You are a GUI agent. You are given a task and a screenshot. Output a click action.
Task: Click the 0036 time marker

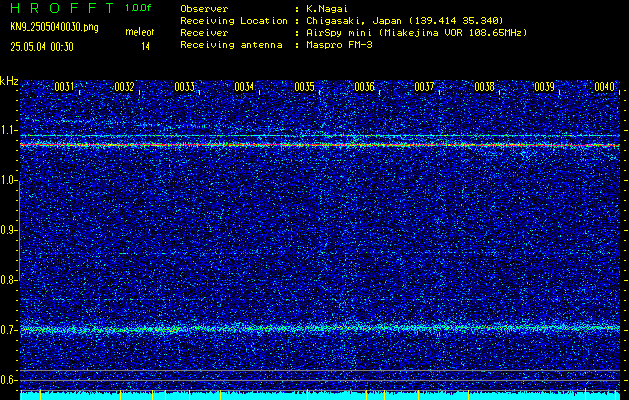(365, 87)
